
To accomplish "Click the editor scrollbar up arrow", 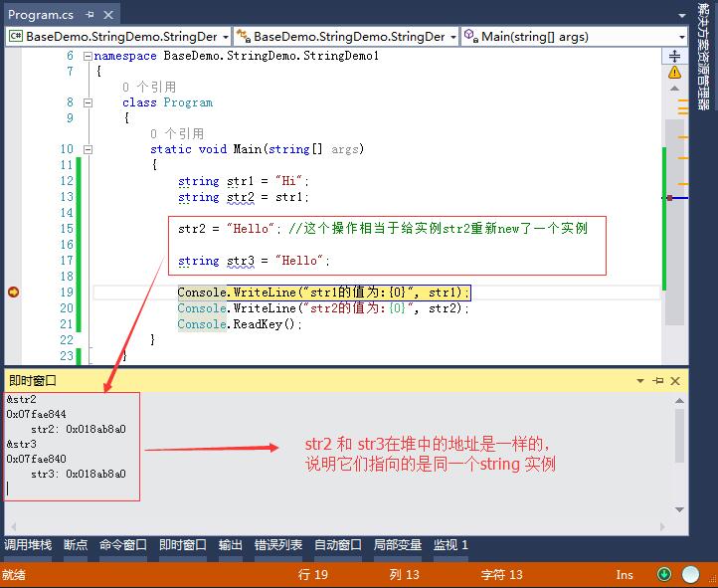I will point(674,89).
